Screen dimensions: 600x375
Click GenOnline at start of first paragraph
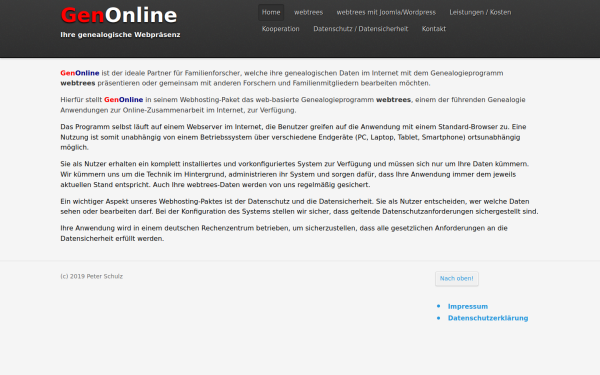tap(80, 73)
